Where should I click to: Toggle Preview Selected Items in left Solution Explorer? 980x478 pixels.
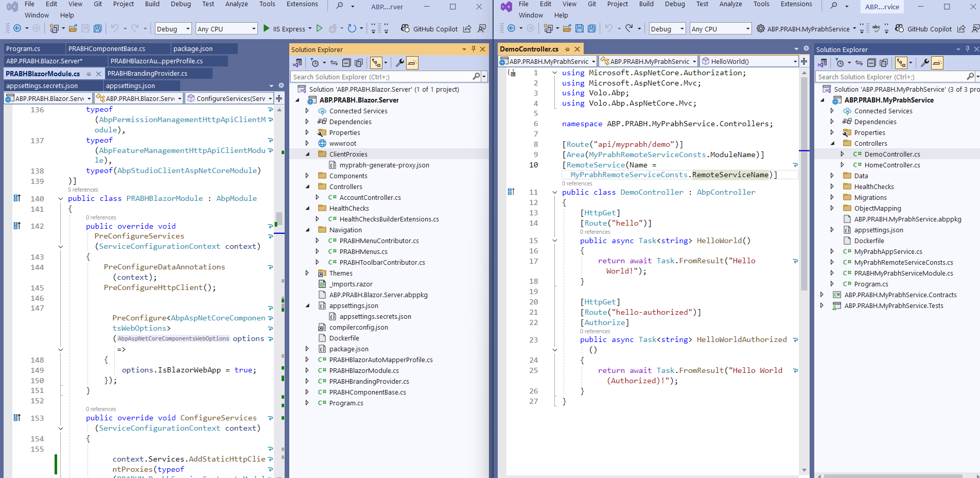pos(412,63)
